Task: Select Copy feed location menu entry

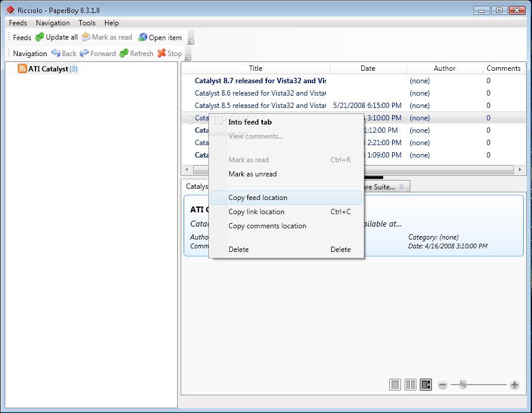Action: [x=286, y=197]
